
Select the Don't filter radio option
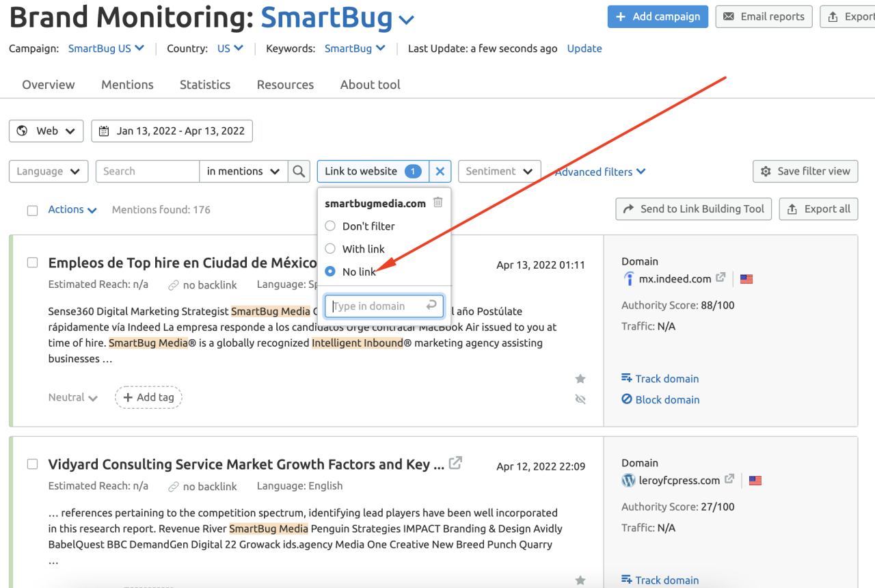(330, 226)
